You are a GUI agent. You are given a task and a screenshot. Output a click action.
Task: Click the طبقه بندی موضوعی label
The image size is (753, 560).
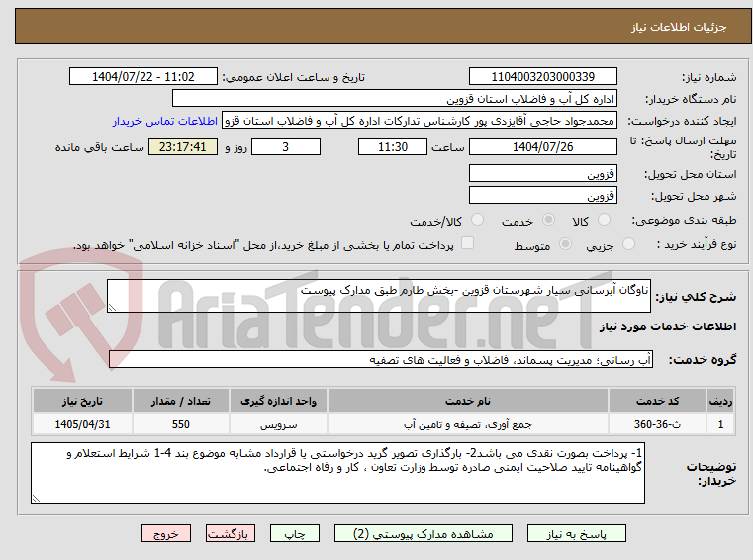click(x=684, y=220)
